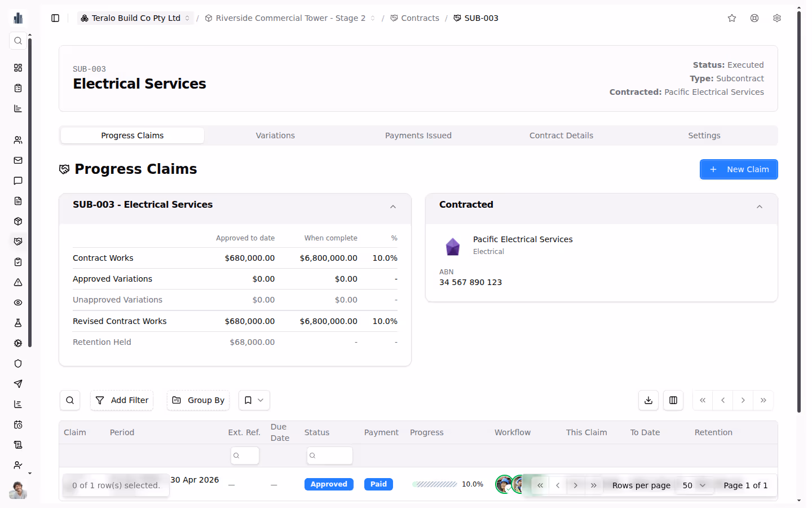Open the document page icon in sidebar
Screen dimensions: 812x508
click(18, 201)
